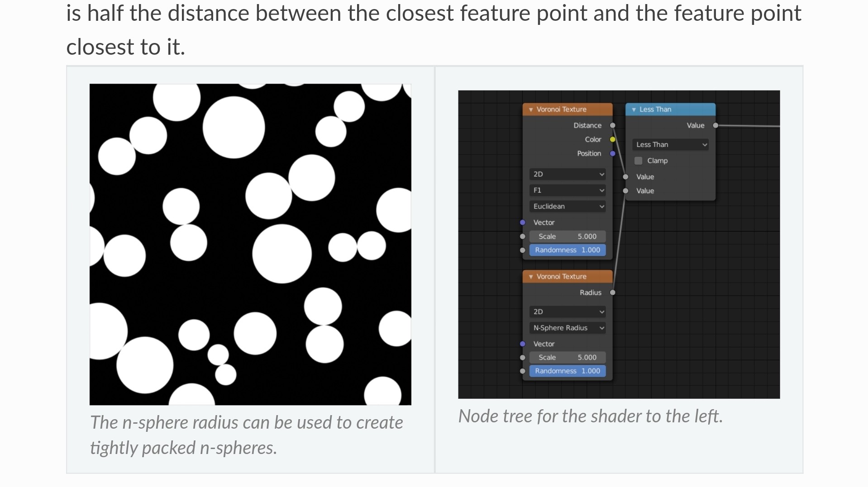868x487 pixels.
Task: Open the F1 feature dropdown
Action: (568, 190)
